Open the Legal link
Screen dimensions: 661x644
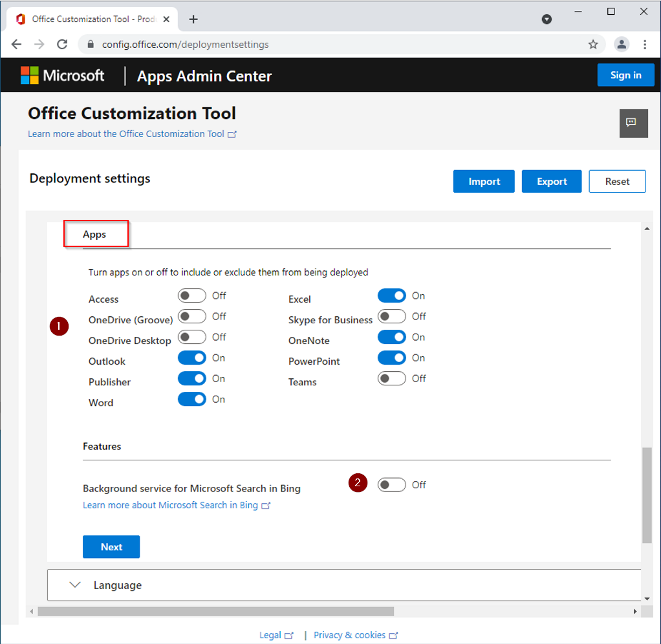pyautogui.click(x=276, y=635)
